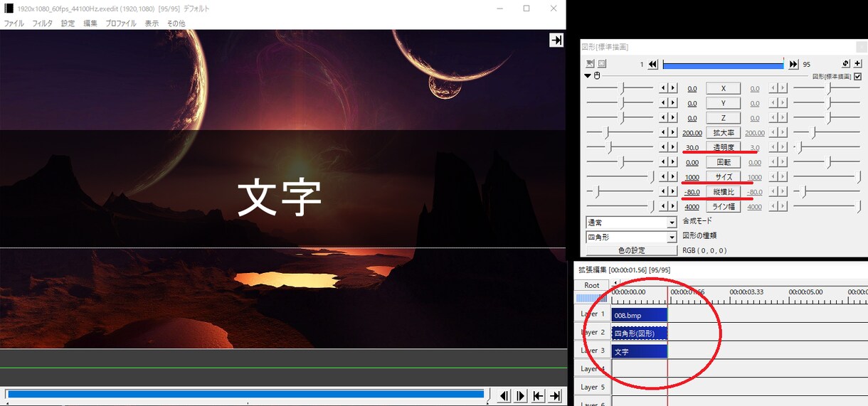The image size is (868, 406).
Task: Click the timeline zoom scale bar under Root
Action: pyautogui.click(x=592, y=298)
